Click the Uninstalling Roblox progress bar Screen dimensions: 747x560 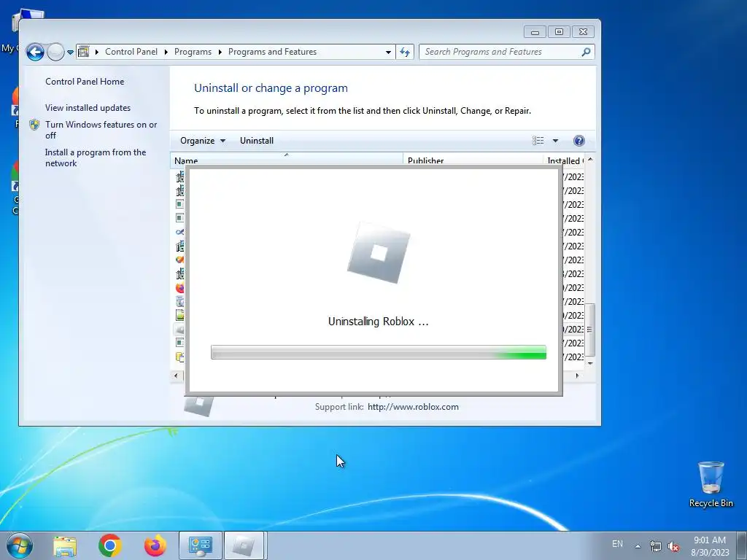379,352
